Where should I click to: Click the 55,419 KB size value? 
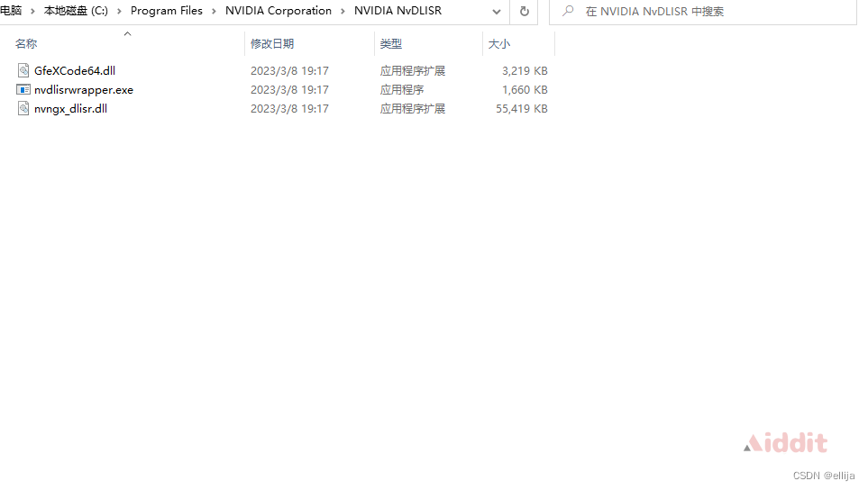coord(522,108)
